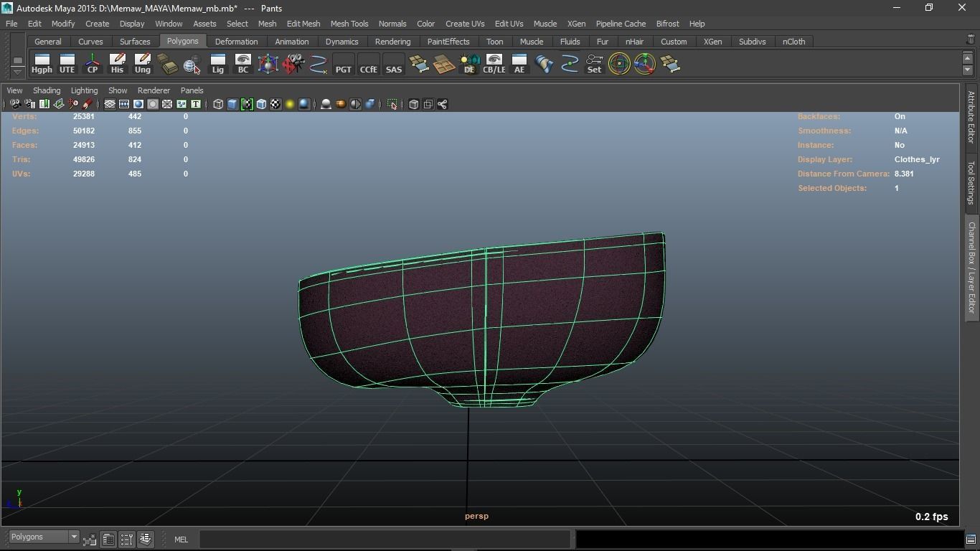Click the MEL language label button

(x=181, y=540)
